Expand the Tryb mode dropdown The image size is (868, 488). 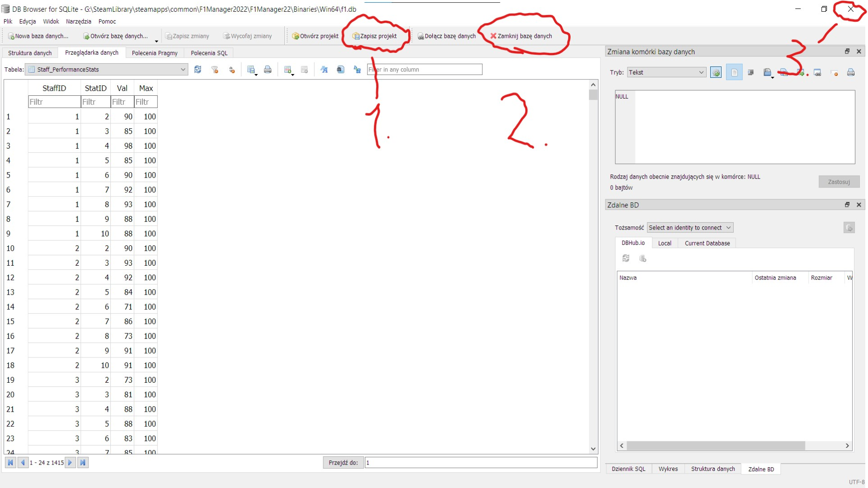pos(666,72)
